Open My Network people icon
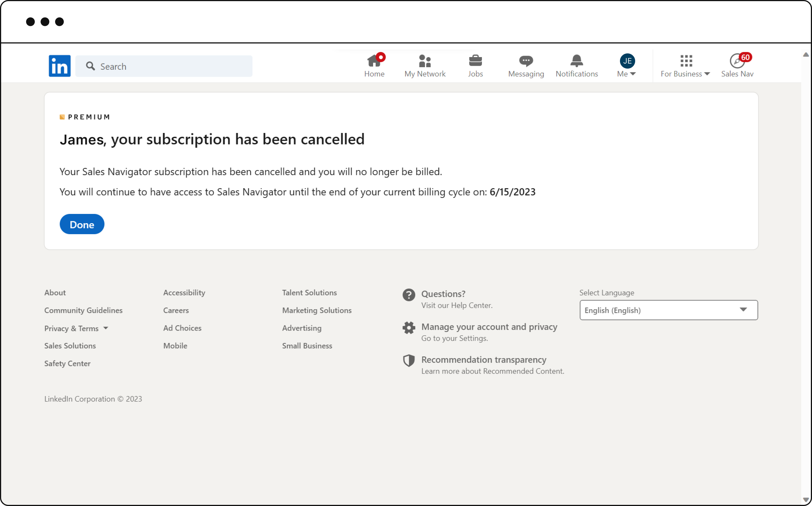This screenshot has height=506, width=812. [425, 61]
